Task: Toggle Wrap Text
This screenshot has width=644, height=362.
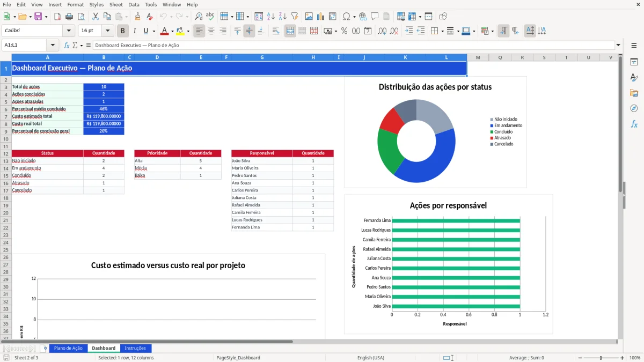Action: (x=276, y=31)
